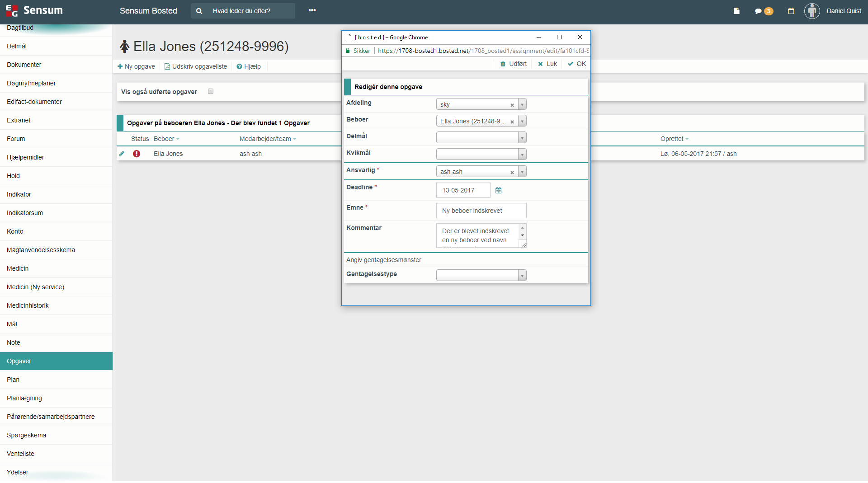This screenshot has width=868, height=483.
Task: Open the chat messages icon in header
Action: pyautogui.click(x=758, y=11)
